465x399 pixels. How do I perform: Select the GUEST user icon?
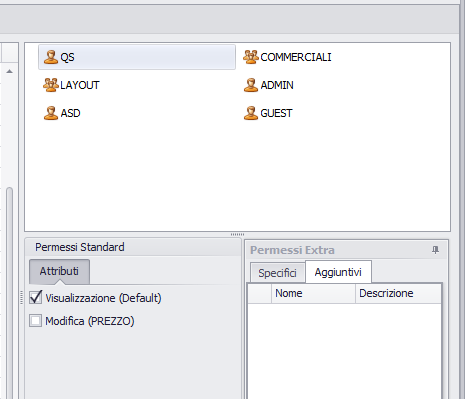[x=251, y=113]
